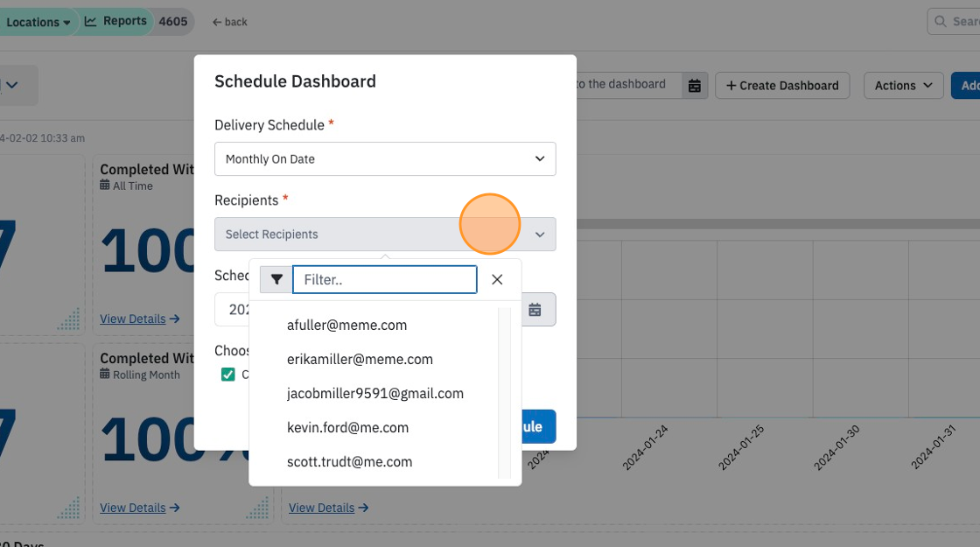This screenshot has width=980, height=547.
Task: Click into the Filter text field
Action: point(385,279)
